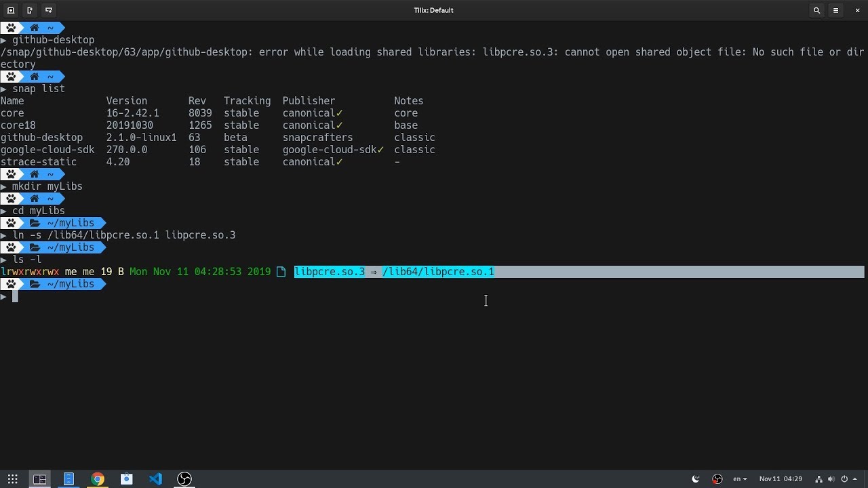Click the github-desktop row in snap list
The height and width of the screenshot is (488, 868).
(218, 138)
